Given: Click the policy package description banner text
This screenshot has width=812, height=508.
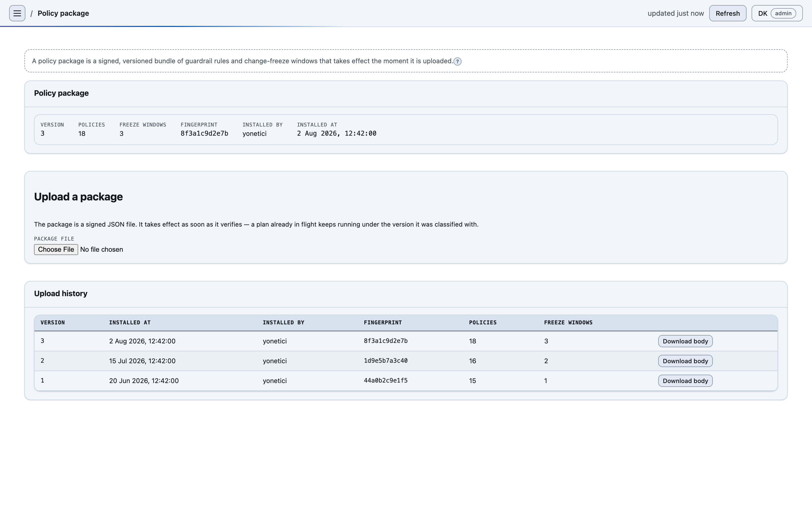Looking at the screenshot, I should tap(242, 61).
